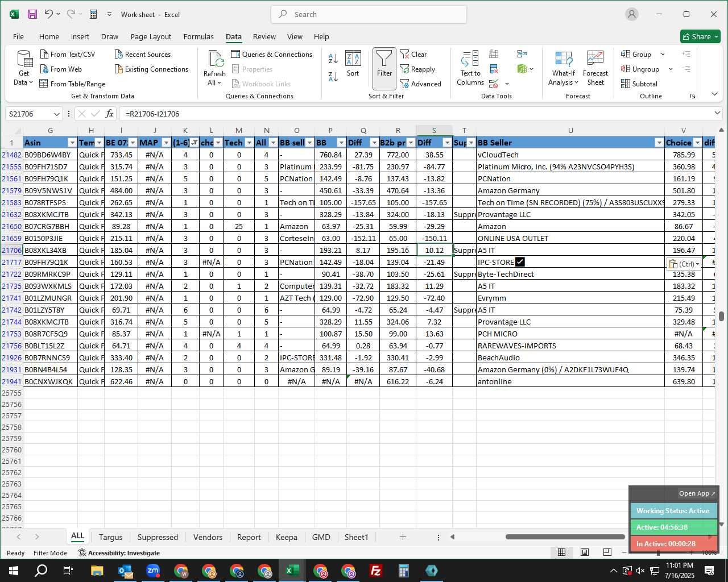Open the File menu
This screenshot has height=582, width=728.
18,36
